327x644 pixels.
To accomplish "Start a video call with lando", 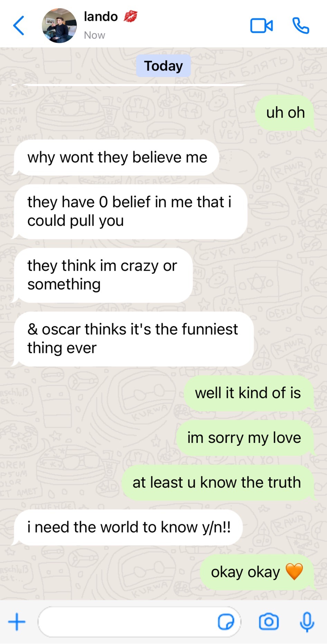I will click(x=261, y=26).
